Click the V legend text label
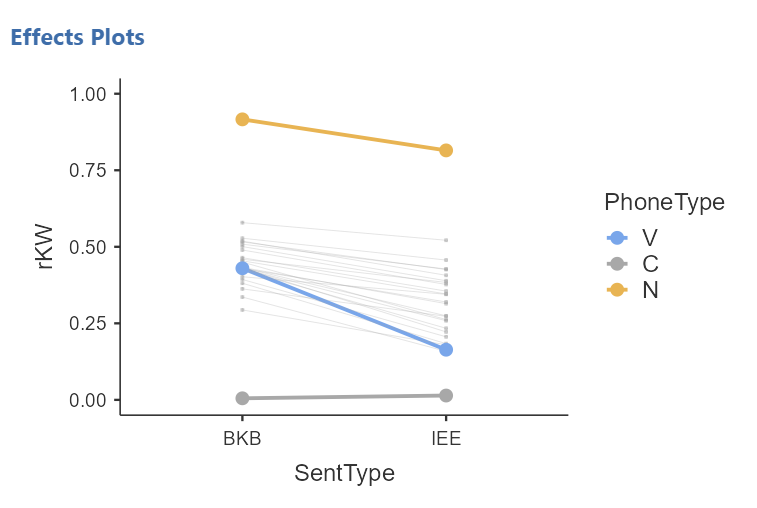 tap(650, 238)
